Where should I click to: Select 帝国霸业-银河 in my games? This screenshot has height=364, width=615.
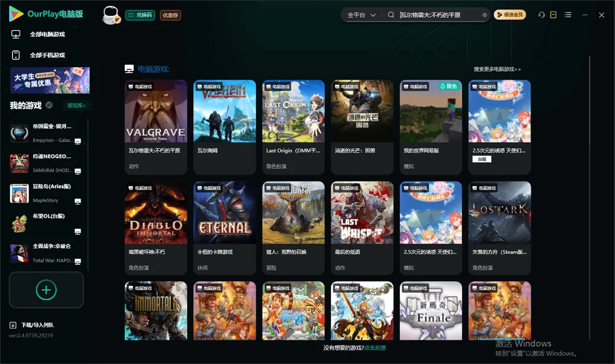coord(46,133)
